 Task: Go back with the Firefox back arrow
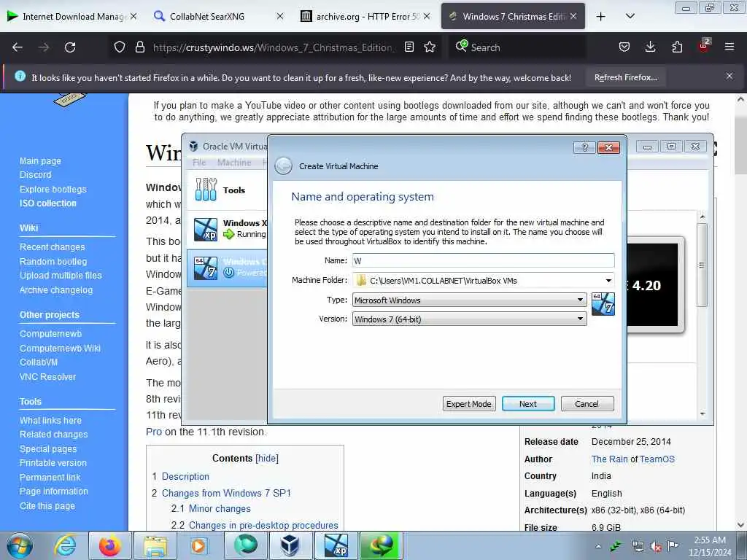18,47
